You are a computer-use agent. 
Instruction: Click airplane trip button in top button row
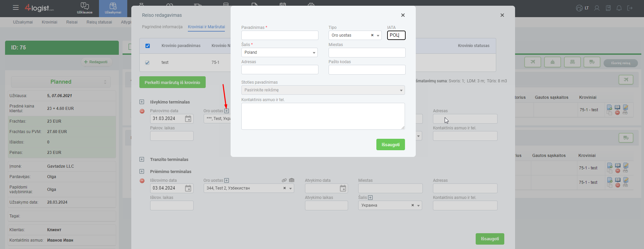pos(533,62)
